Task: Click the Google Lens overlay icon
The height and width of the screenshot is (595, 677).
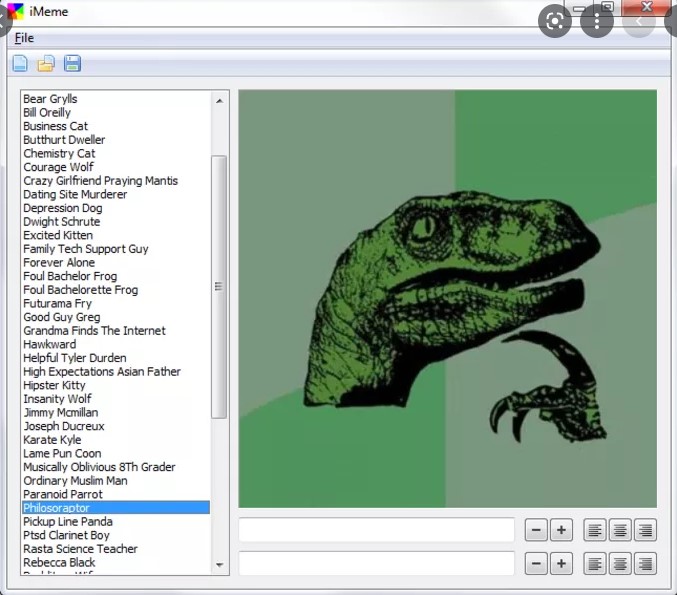Action: [555, 21]
